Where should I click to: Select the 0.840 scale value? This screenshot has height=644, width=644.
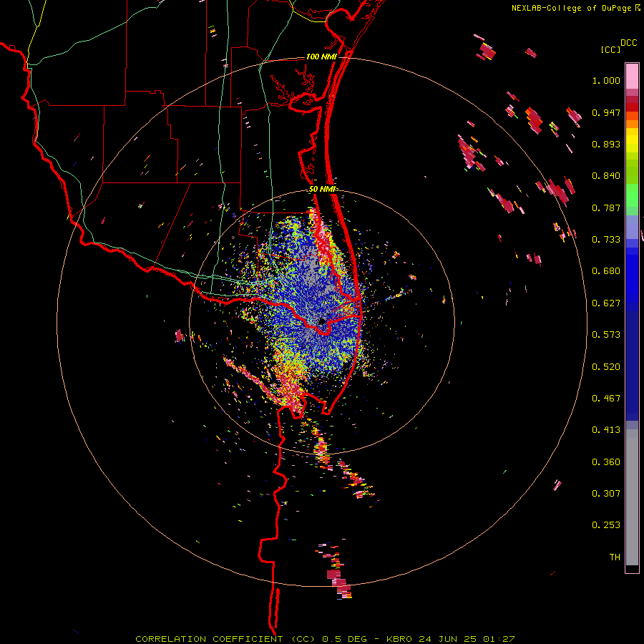click(606, 176)
